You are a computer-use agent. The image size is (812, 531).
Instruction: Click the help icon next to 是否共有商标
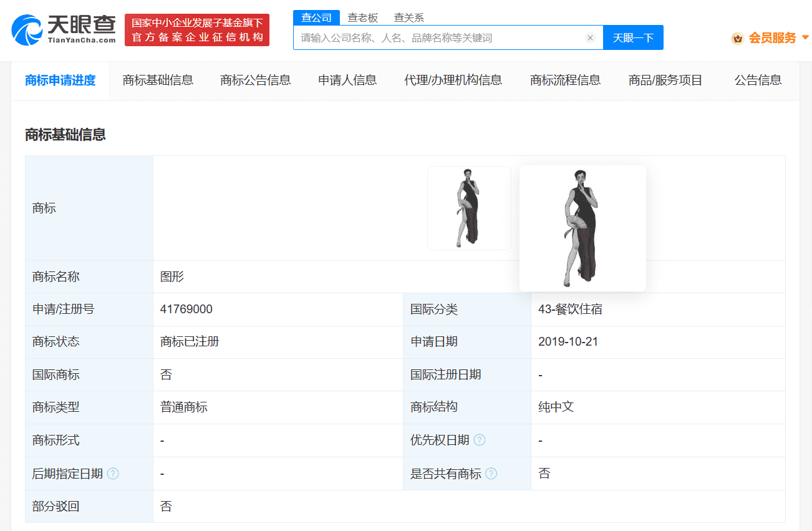(x=492, y=473)
